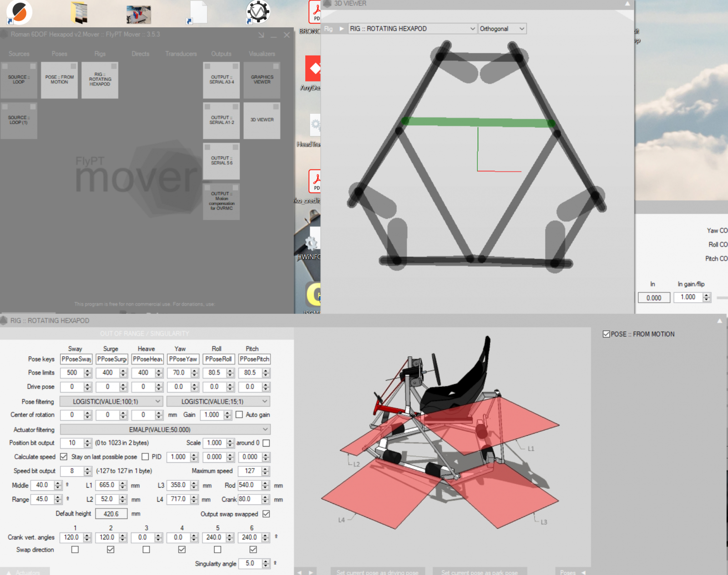This screenshot has width=728, height=575.
Task: Open the EMALP(VALUE;50.000) actuator filtering dropdown
Action: coord(165,429)
